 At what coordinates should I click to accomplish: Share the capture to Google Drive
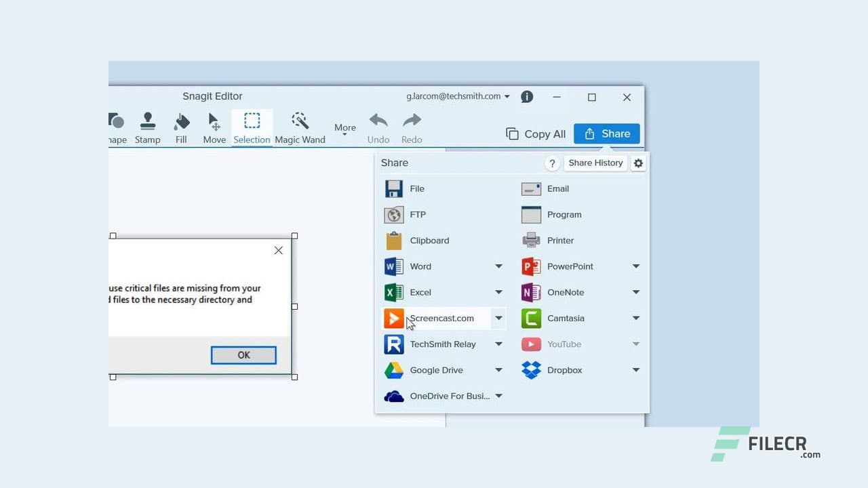436,370
